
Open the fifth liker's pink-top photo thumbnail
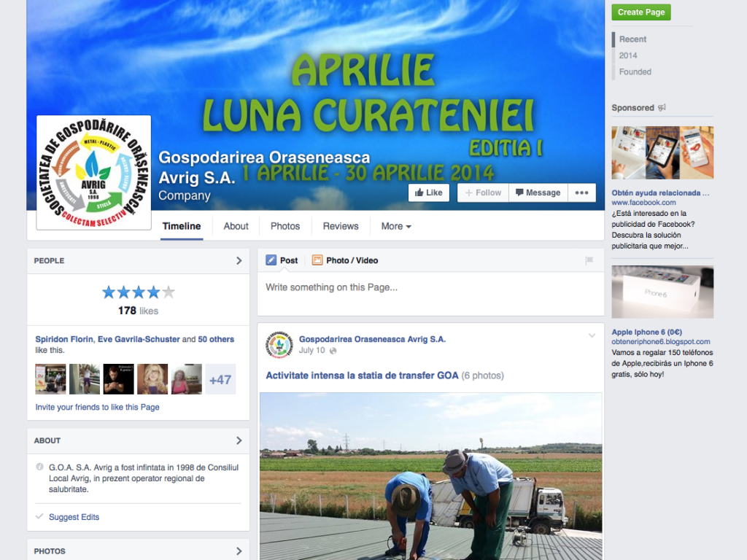[x=187, y=379]
